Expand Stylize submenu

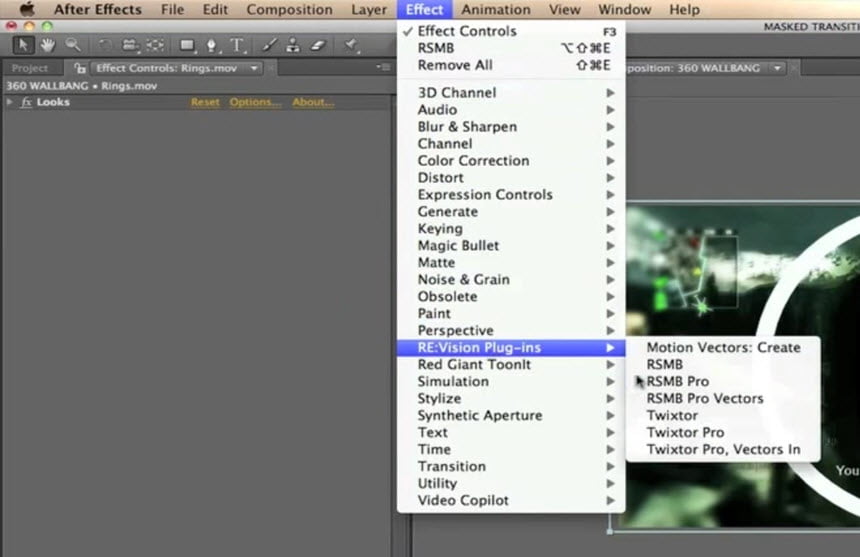[x=511, y=399]
